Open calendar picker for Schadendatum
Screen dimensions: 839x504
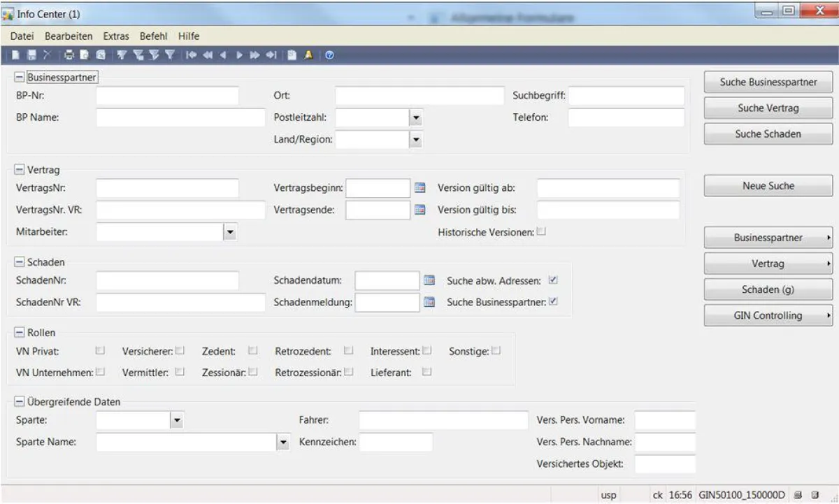tap(430, 280)
